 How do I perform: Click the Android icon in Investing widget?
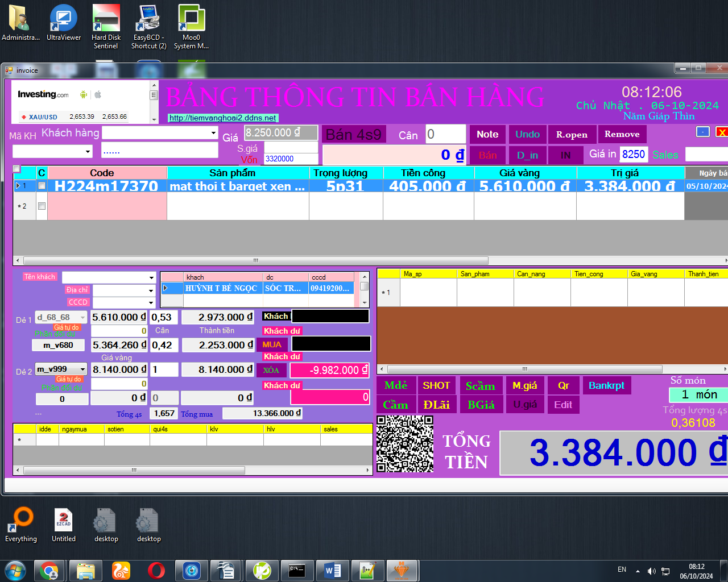click(84, 94)
